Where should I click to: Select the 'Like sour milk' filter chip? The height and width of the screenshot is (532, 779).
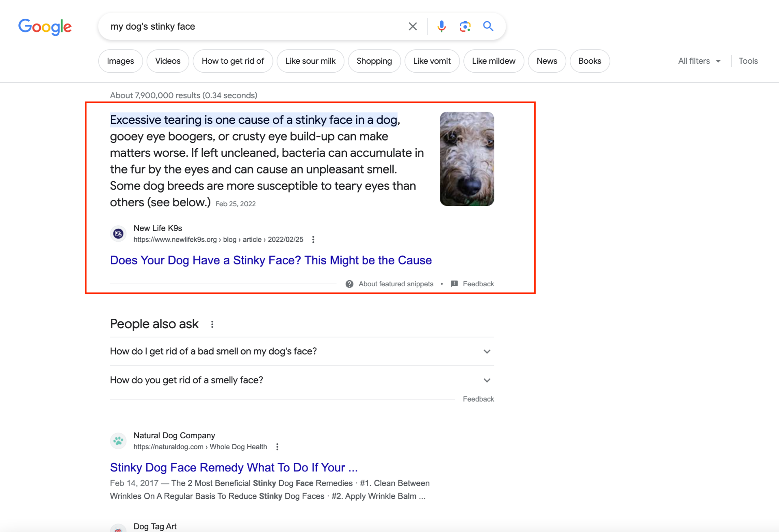click(310, 61)
